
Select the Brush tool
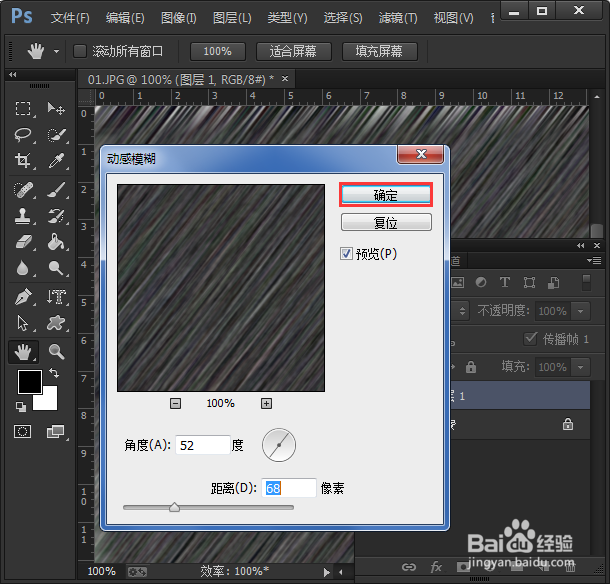pyautogui.click(x=57, y=190)
